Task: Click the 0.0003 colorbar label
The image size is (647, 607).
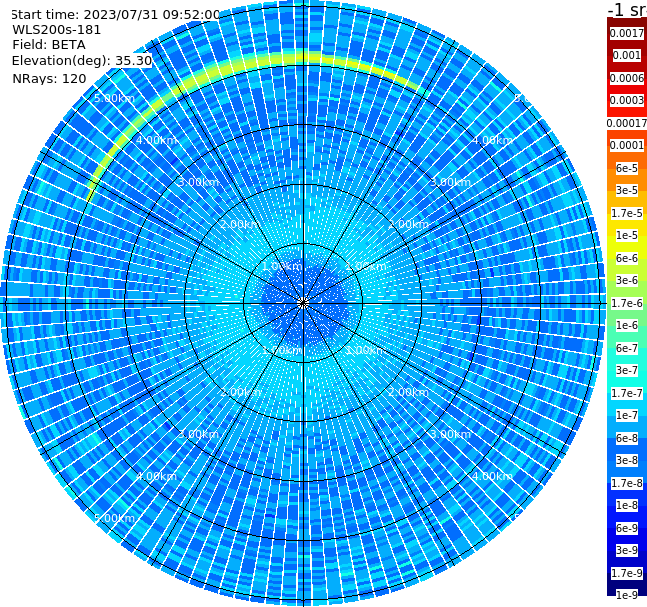Action: click(627, 100)
